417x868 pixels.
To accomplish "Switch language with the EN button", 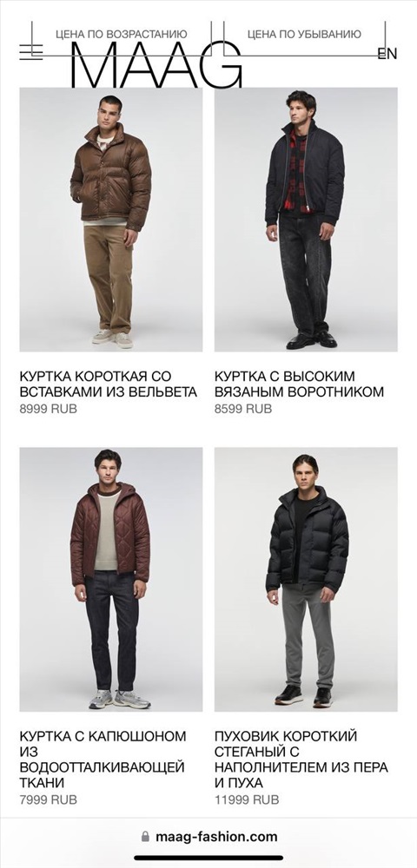I will (x=387, y=54).
